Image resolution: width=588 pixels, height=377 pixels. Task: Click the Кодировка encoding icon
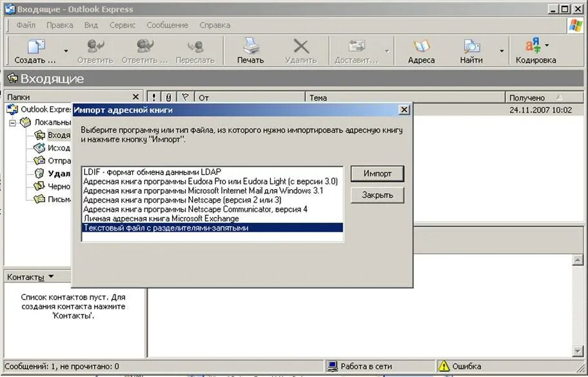coord(533,45)
